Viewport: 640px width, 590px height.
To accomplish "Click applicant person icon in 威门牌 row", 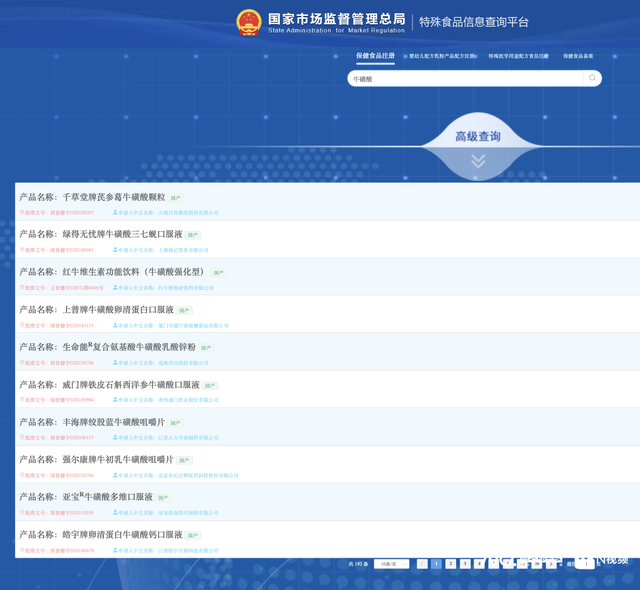I will coord(115,399).
